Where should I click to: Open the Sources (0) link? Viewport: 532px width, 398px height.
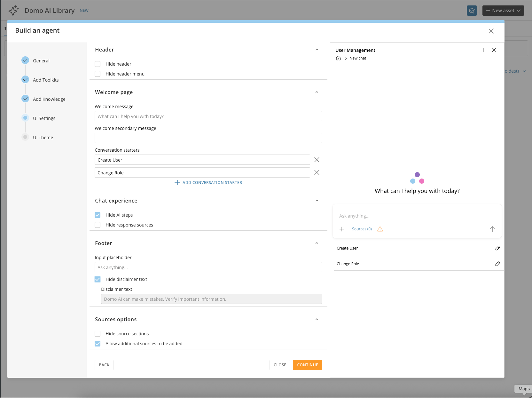[x=362, y=229]
